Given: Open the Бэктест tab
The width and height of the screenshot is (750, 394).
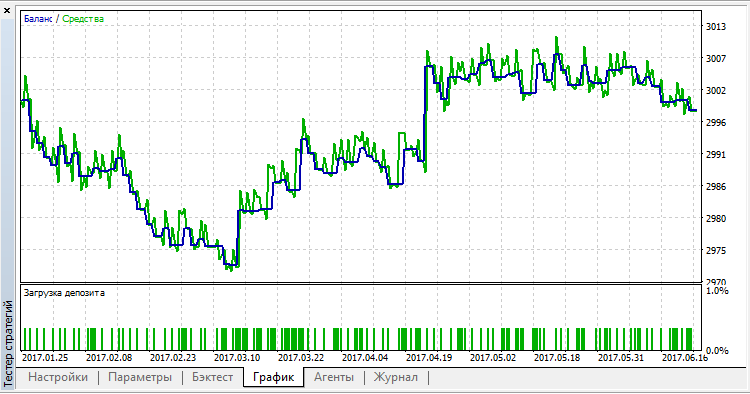Looking at the screenshot, I should (x=212, y=377).
